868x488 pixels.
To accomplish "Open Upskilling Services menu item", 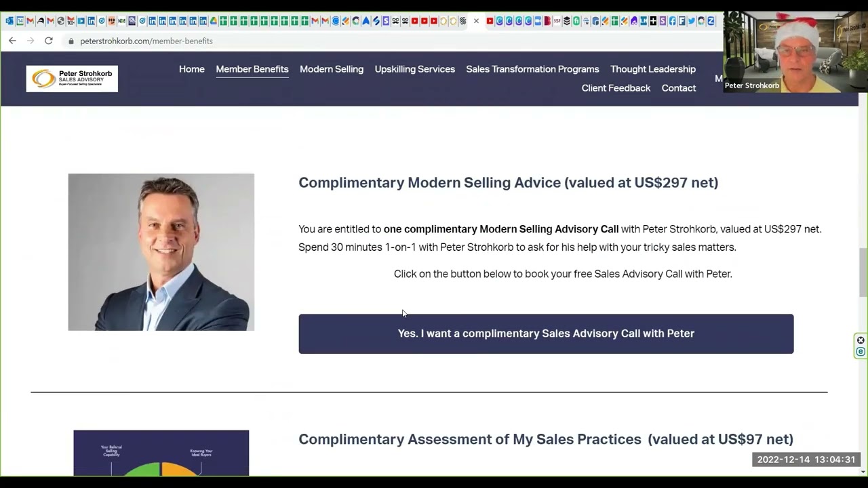I will (415, 69).
